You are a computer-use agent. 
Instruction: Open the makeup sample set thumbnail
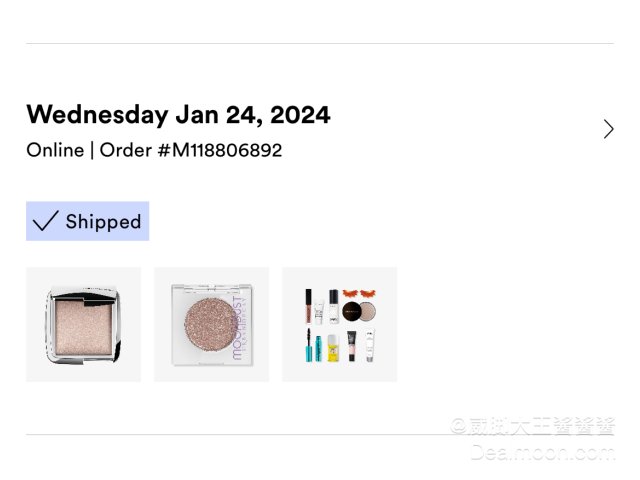[339, 324]
